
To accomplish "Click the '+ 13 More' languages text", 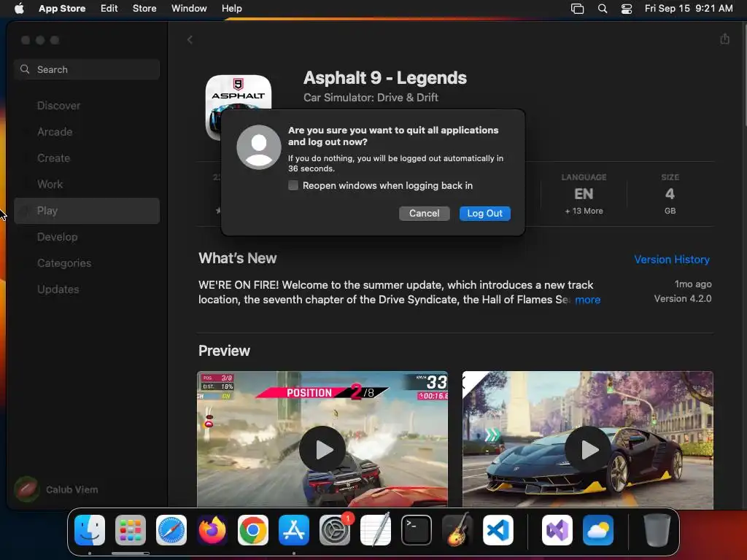I will click(x=584, y=211).
